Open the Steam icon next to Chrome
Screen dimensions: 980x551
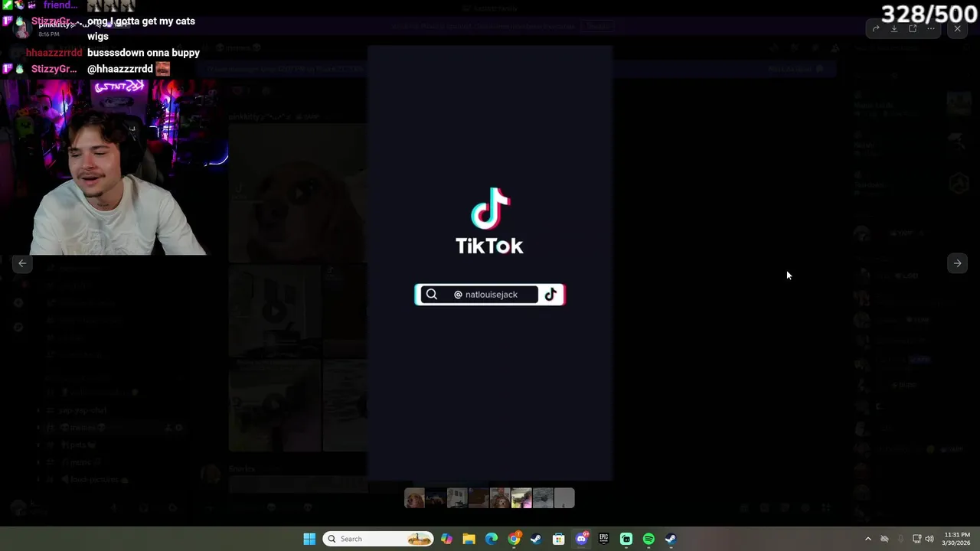pyautogui.click(x=536, y=539)
